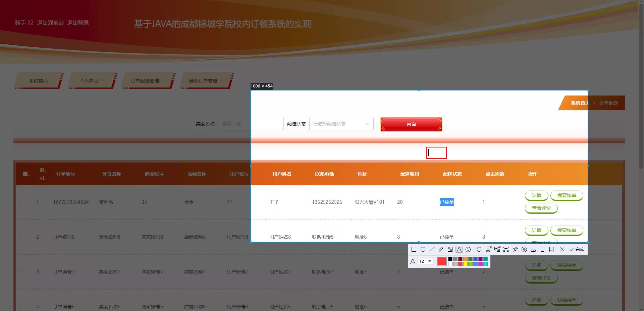644x311 pixels.
Task: Click the highlighted 已接单 status cell
Action: [x=447, y=202]
